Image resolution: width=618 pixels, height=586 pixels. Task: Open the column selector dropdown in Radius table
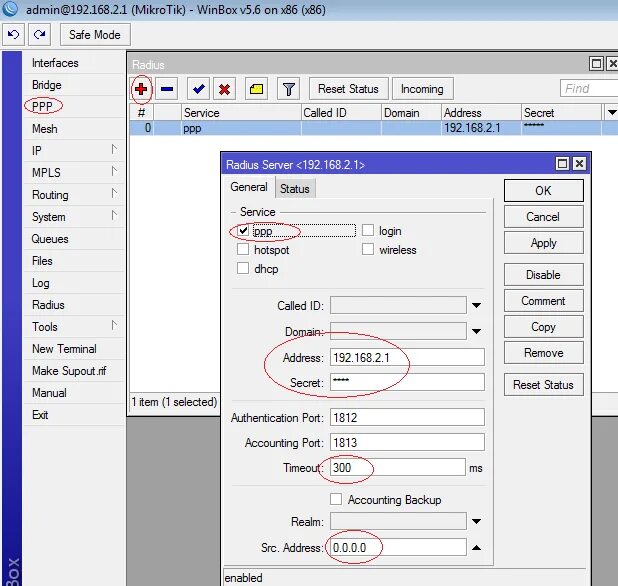click(x=611, y=113)
